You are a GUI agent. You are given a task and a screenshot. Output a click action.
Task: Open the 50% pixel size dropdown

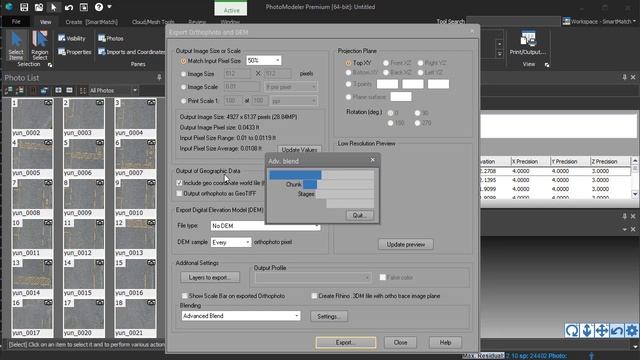coord(264,60)
